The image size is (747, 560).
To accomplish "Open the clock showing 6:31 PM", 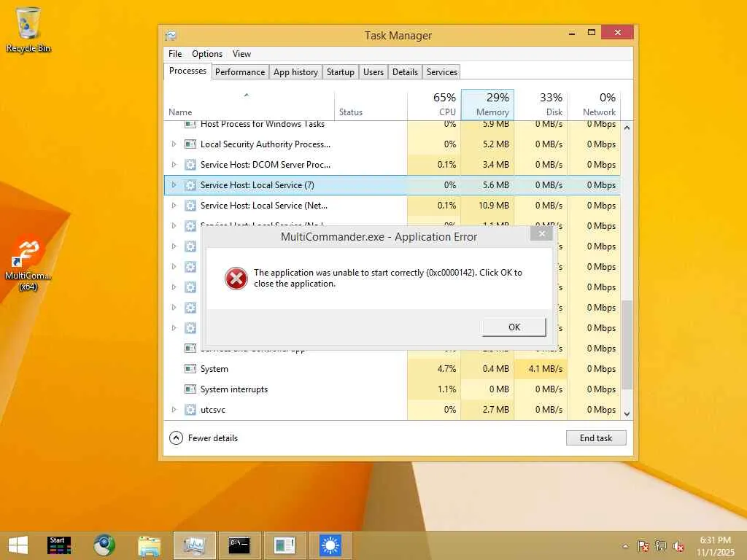I will pyautogui.click(x=715, y=546).
